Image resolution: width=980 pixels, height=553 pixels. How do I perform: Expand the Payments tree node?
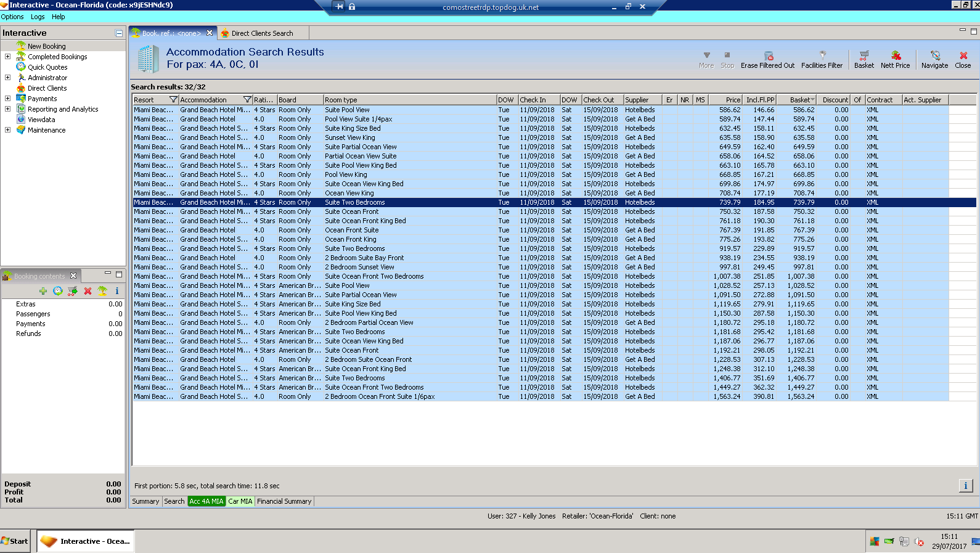pos(7,98)
